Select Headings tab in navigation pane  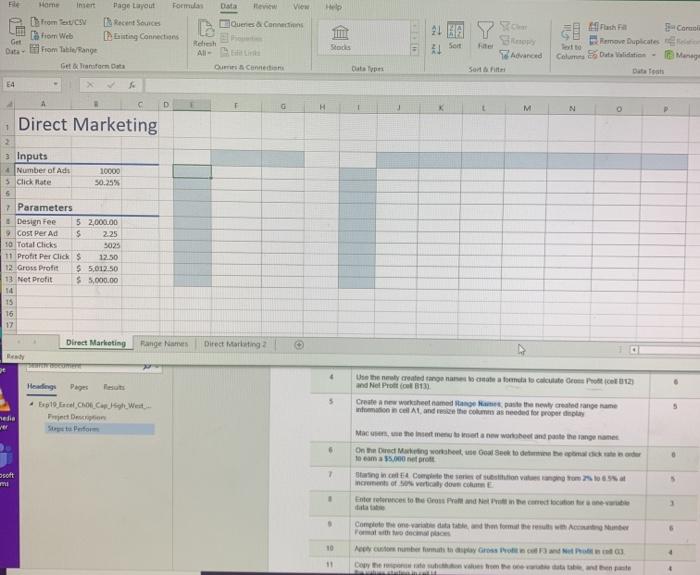[x=42, y=387]
